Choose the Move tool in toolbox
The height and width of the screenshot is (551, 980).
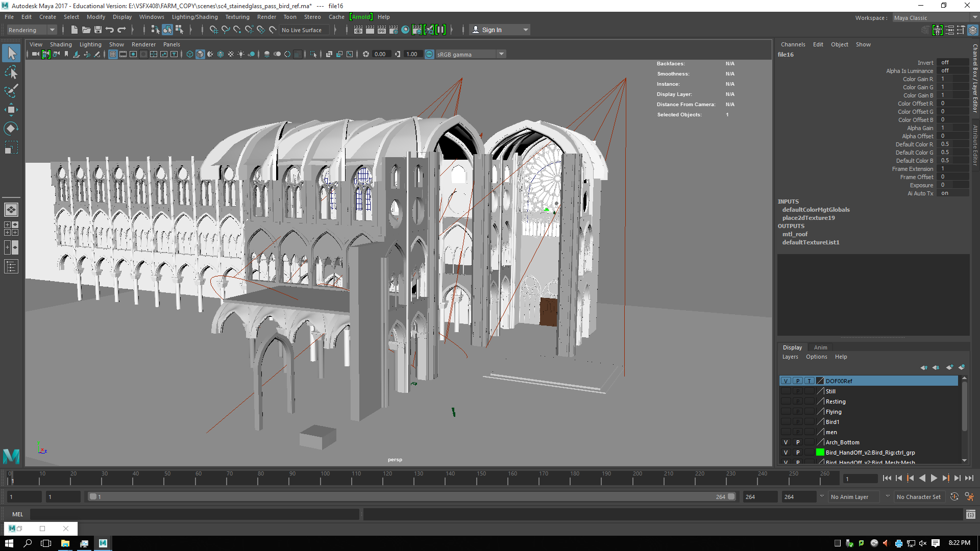pos(11,110)
